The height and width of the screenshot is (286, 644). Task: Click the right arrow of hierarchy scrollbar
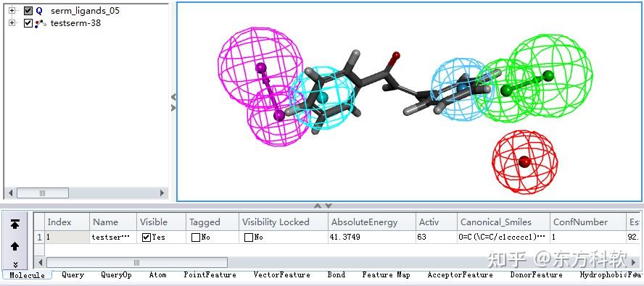(162, 193)
